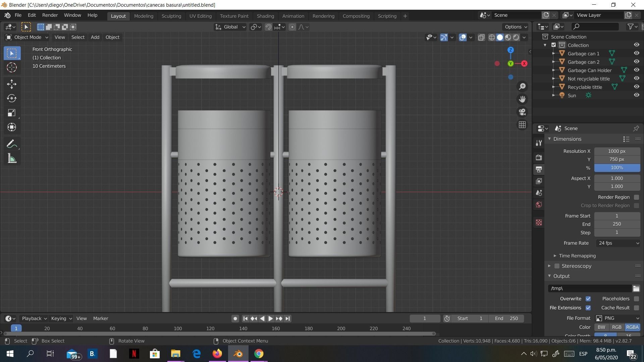Select the Measure ruler tool
This screenshot has height=362, width=644.
pos(12,159)
